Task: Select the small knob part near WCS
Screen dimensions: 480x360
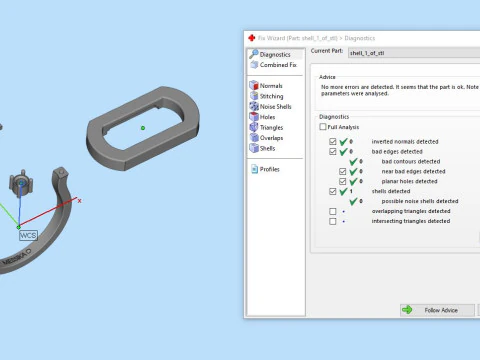Action: click(21, 183)
